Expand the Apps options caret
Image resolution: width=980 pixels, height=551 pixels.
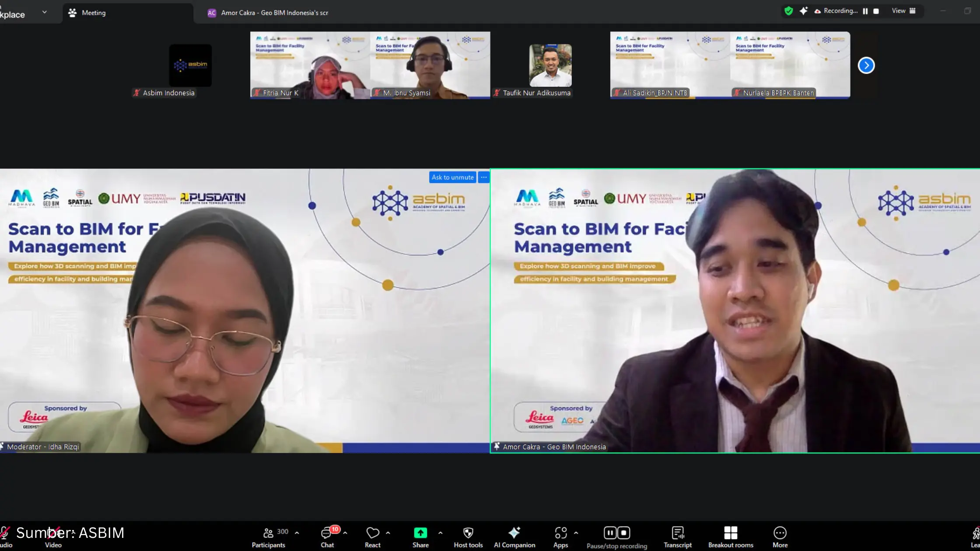point(576,533)
